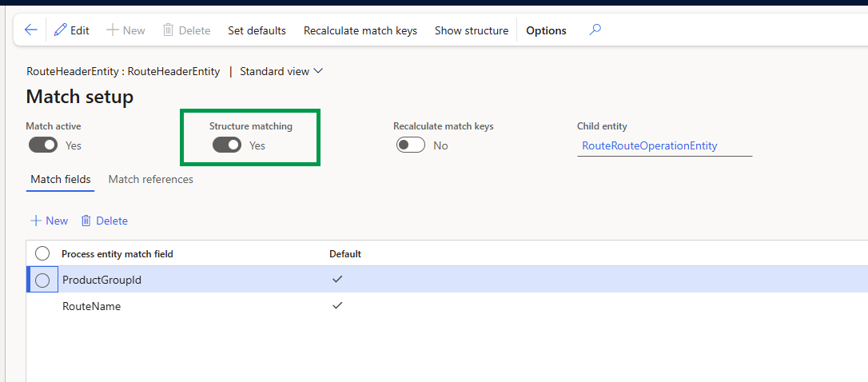This screenshot has height=382, width=868.
Task: Click Delete above the match fields grid
Action: tap(105, 221)
